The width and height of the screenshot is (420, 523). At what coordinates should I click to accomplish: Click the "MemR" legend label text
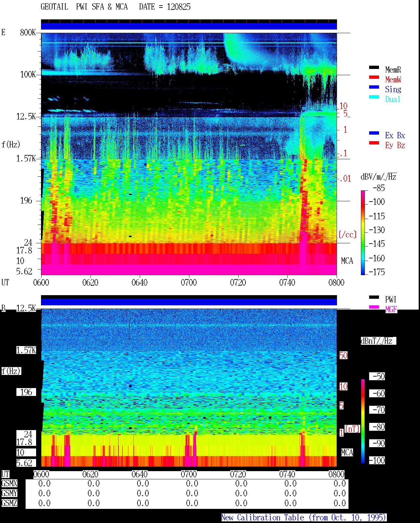pyautogui.click(x=393, y=70)
